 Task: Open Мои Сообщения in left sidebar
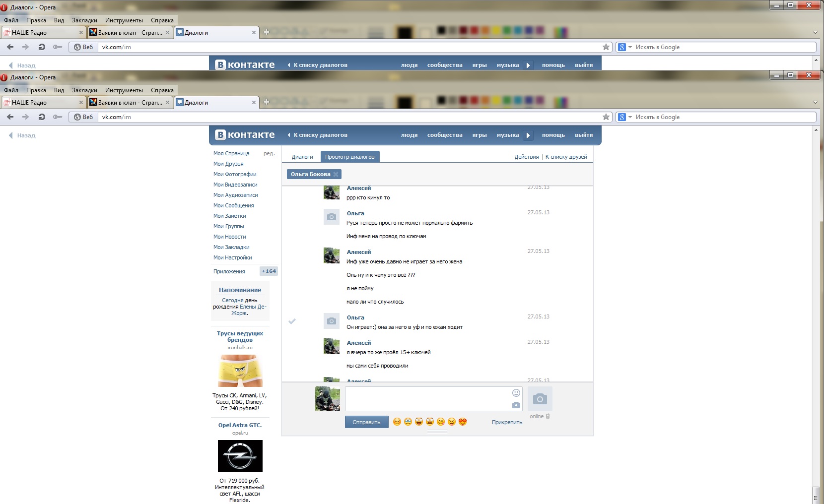click(x=234, y=205)
